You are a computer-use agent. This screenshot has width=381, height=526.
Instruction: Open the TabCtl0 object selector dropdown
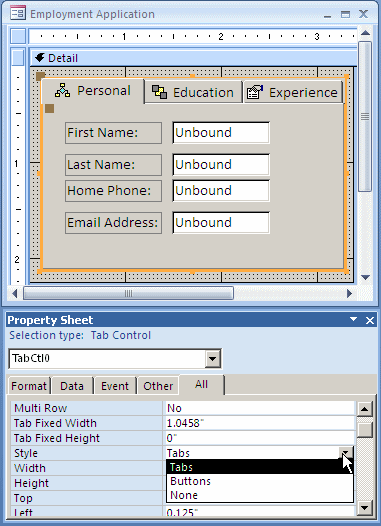pos(212,359)
